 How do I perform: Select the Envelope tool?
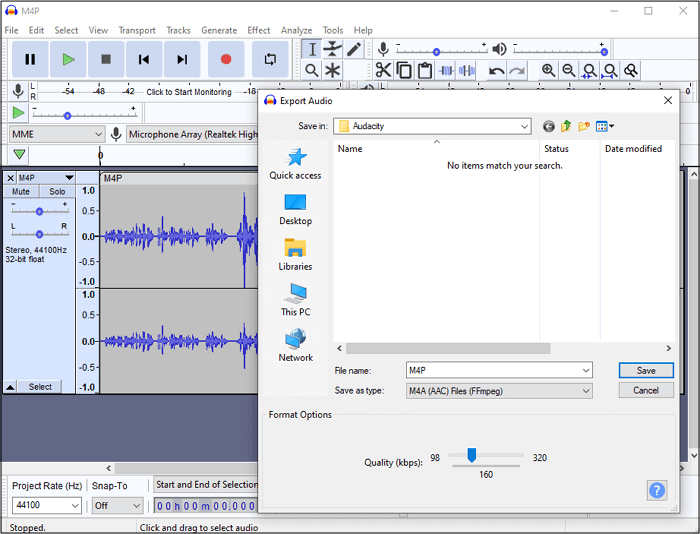pyautogui.click(x=333, y=49)
